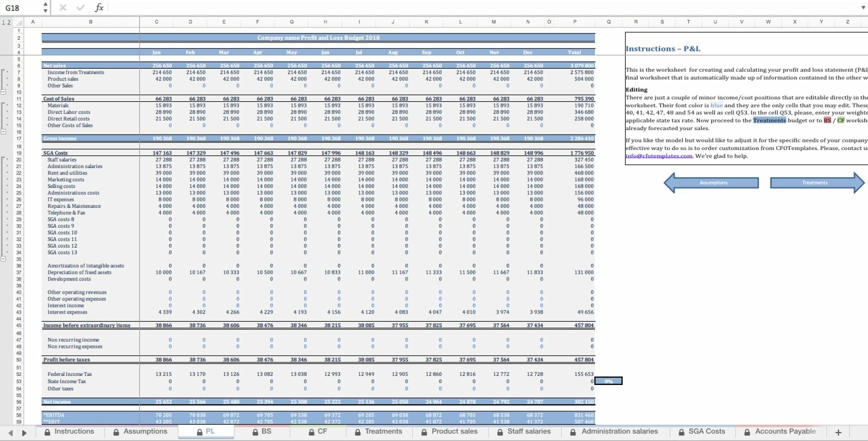Click the Cost of Sales label
868x441 pixels.
click(x=59, y=99)
